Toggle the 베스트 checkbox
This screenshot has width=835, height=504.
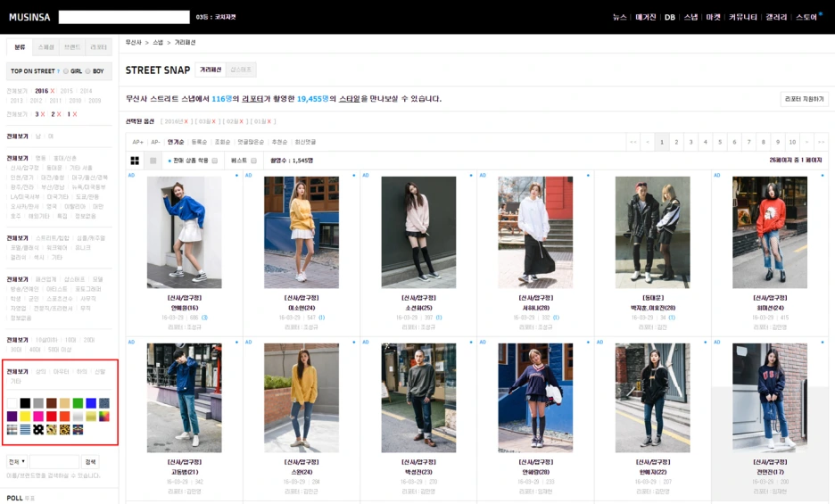point(253,161)
